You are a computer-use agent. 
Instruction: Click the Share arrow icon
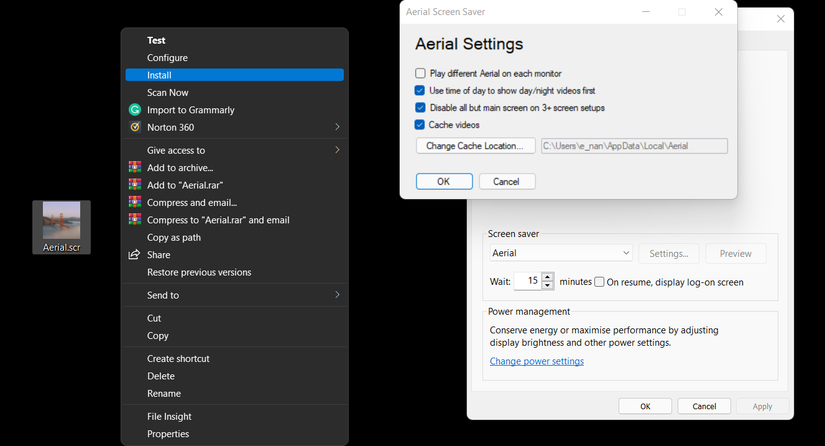[135, 255]
